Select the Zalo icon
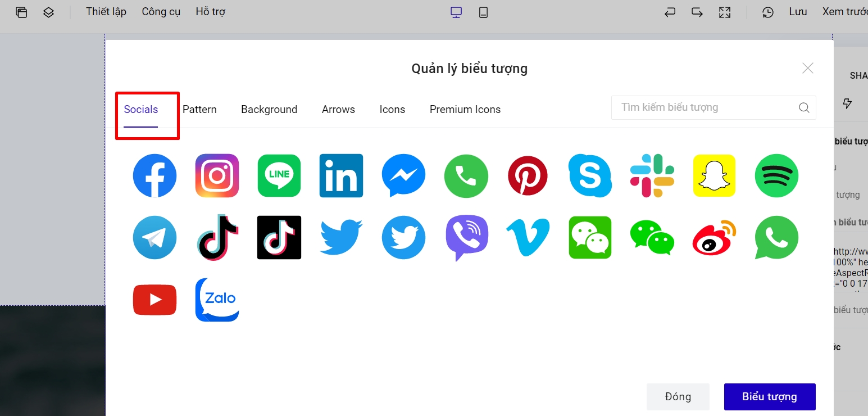 coord(217,300)
